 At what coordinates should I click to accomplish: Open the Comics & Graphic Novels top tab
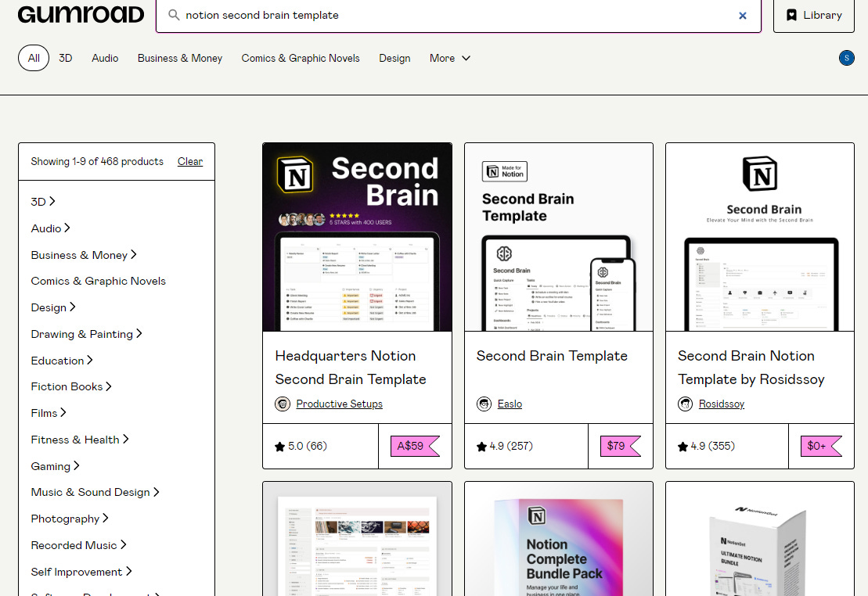pyautogui.click(x=301, y=58)
